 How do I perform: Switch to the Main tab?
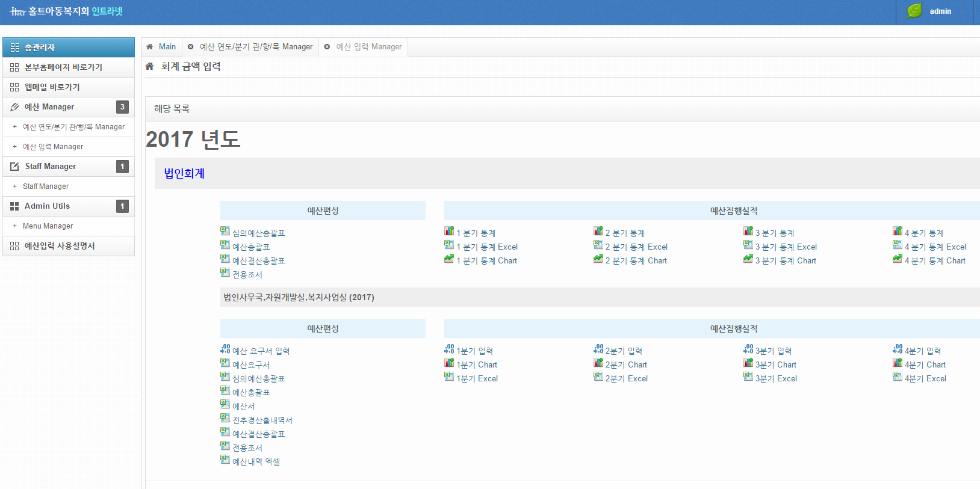[161, 47]
